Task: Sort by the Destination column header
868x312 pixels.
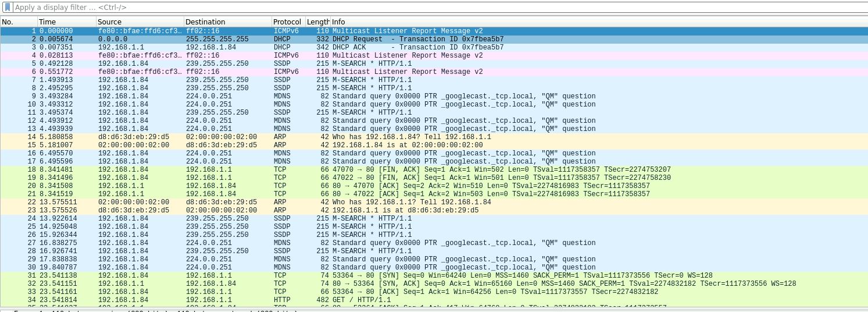Action: 228,22
